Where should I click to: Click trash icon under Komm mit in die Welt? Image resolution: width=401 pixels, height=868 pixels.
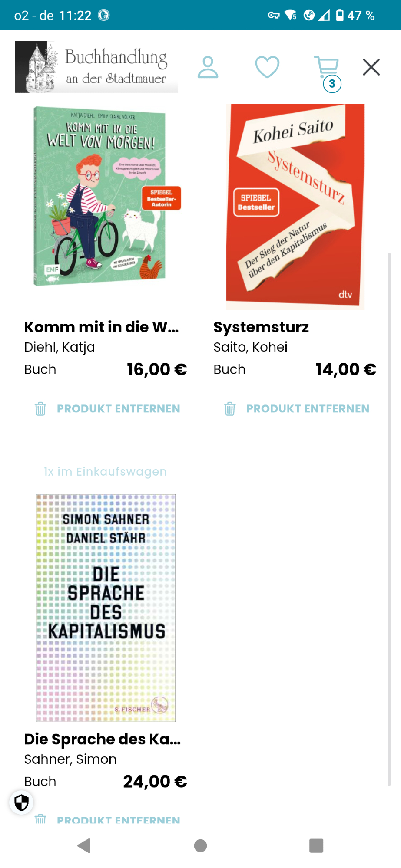[40, 409]
